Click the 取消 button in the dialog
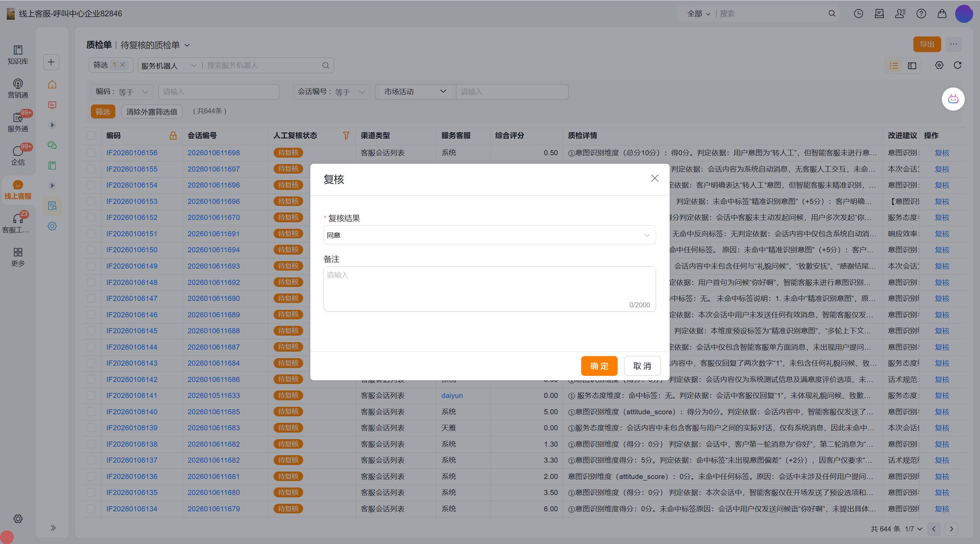The height and width of the screenshot is (544, 980). (642, 366)
